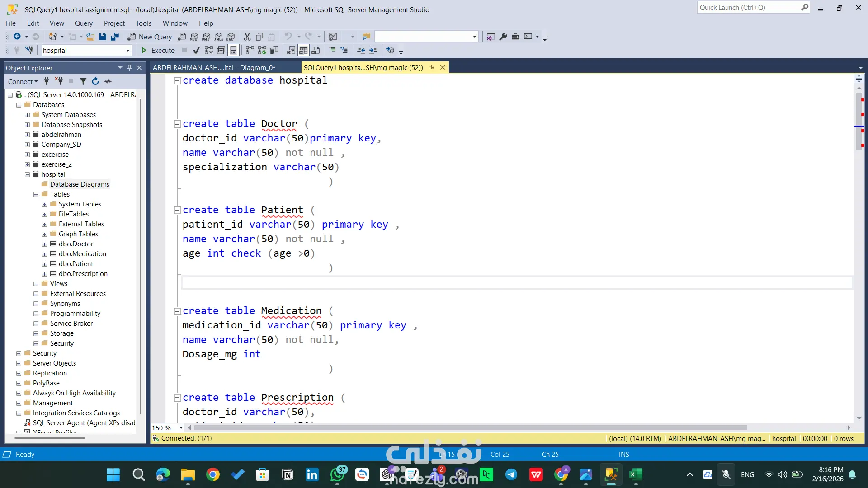The image size is (868, 488).
Task: Expand the dbo.Doctor table node
Action: coord(44,244)
